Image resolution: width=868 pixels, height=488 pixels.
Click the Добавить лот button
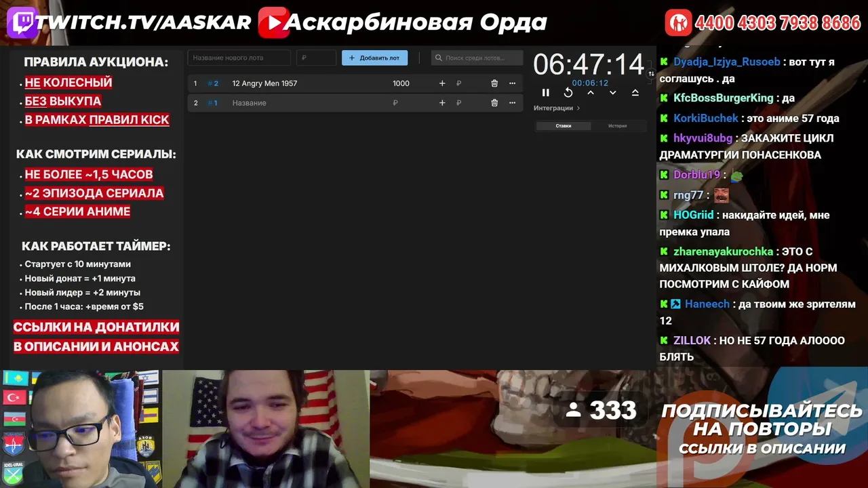pos(374,58)
